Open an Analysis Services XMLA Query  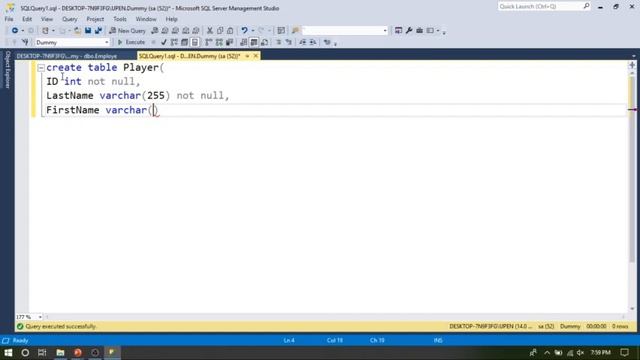click(186, 31)
